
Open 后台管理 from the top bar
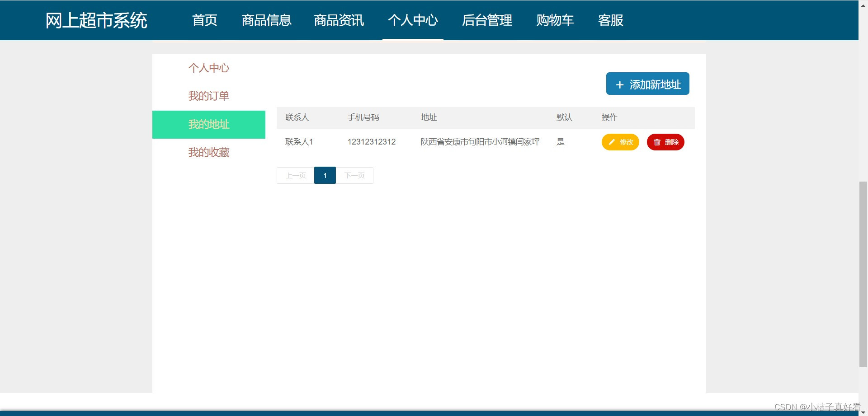[487, 20]
